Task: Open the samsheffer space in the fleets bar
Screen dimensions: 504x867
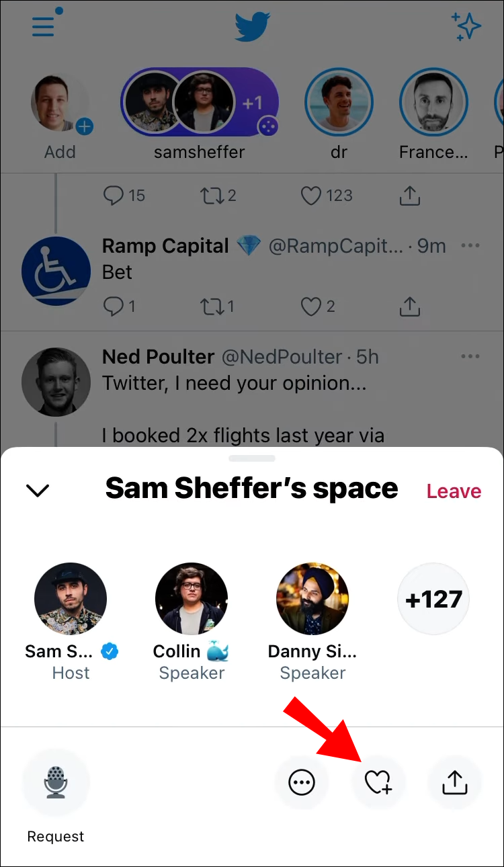Action: 200,104
